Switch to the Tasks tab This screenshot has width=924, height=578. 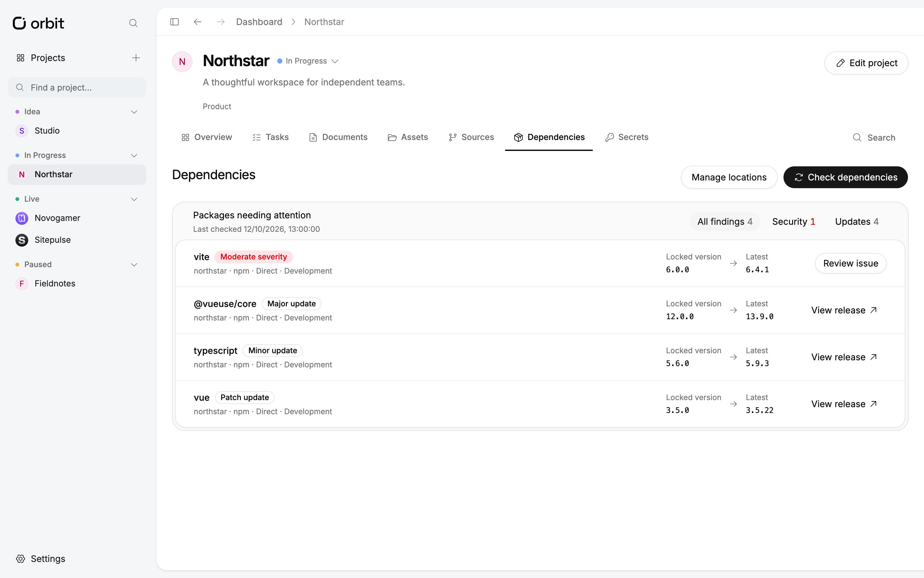coord(270,137)
